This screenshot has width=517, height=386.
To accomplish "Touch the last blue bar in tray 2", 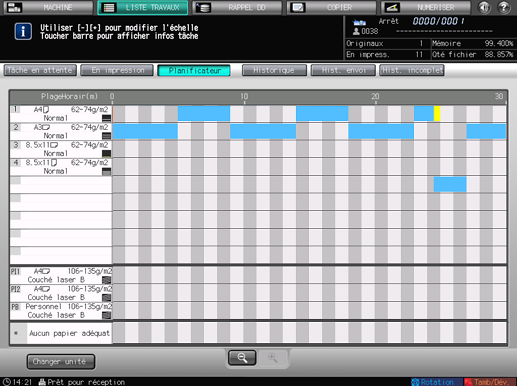I will click(486, 131).
